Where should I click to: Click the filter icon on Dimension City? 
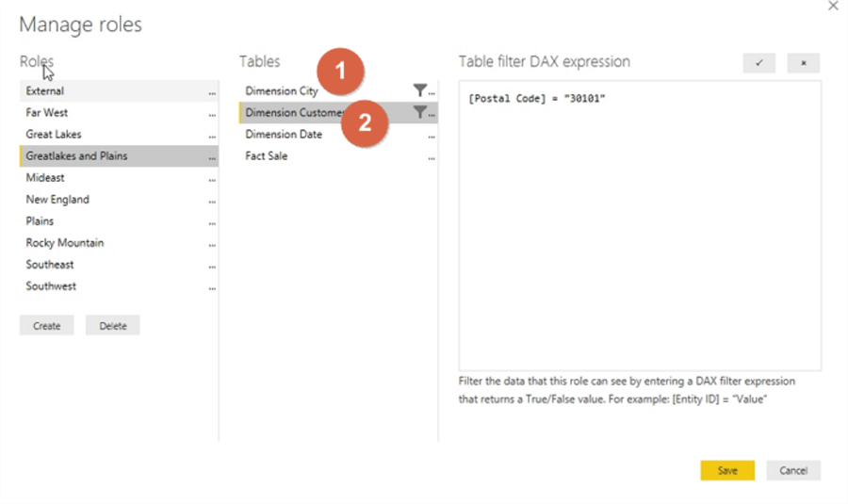pyautogui.click(x=419, y=90)
